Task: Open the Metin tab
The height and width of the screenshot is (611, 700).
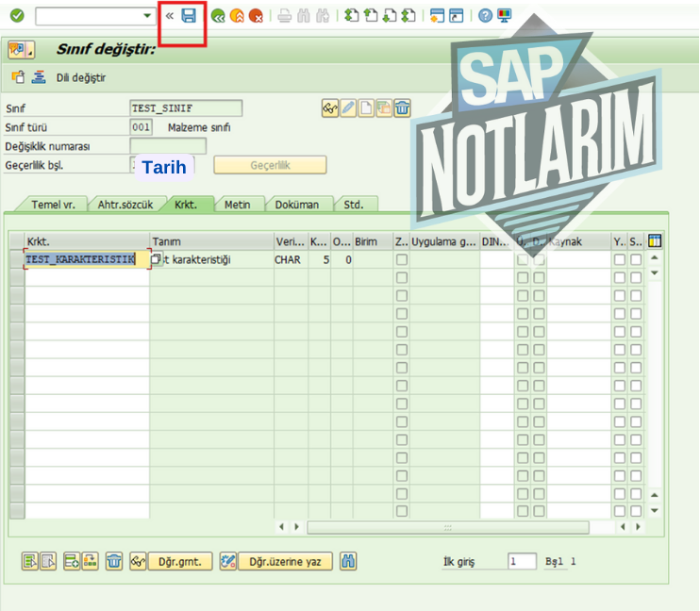Action: click(237, 205)
